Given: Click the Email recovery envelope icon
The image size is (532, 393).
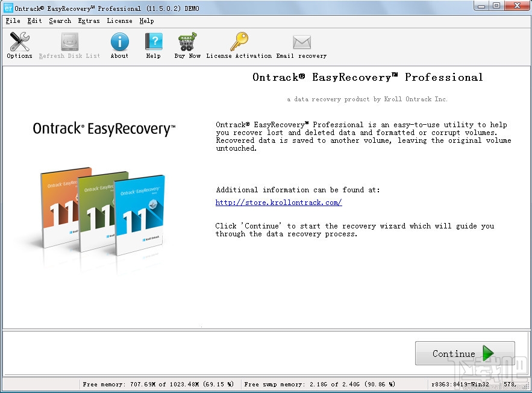Looking at the screenshot, I should tap(302, 42).
